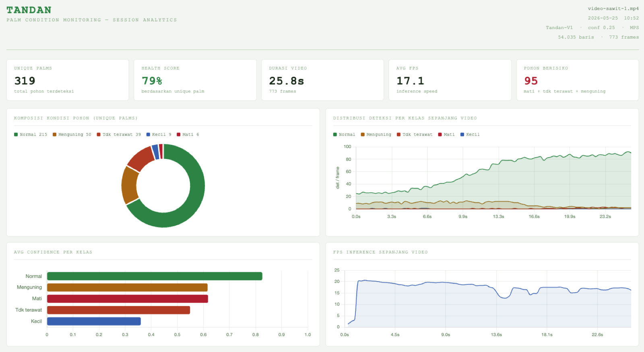Viewport: 644px width, 352px height.
Task: Select the Tdk terawat confidence bar
Action: 118,310
